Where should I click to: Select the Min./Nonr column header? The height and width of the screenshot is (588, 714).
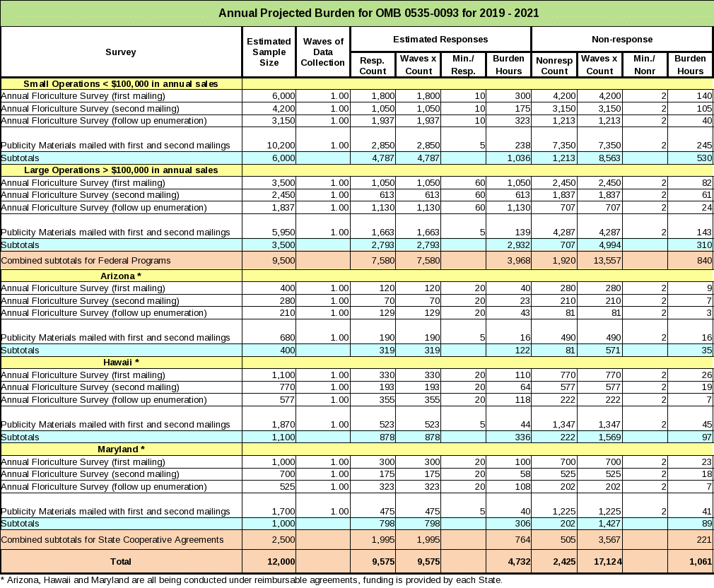click(645, 65)
